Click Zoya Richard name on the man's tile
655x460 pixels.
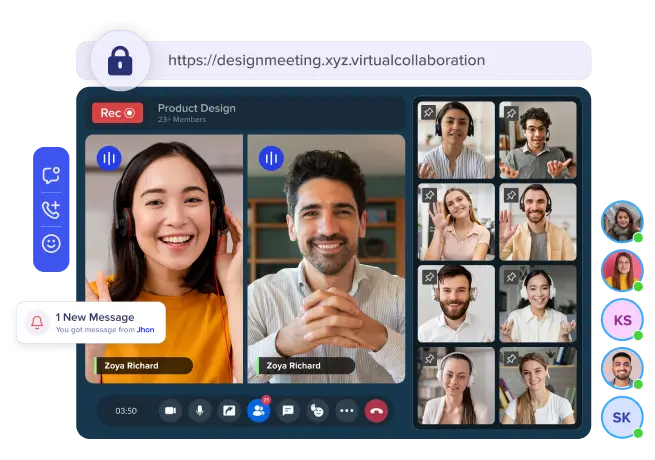click(293, 366)
